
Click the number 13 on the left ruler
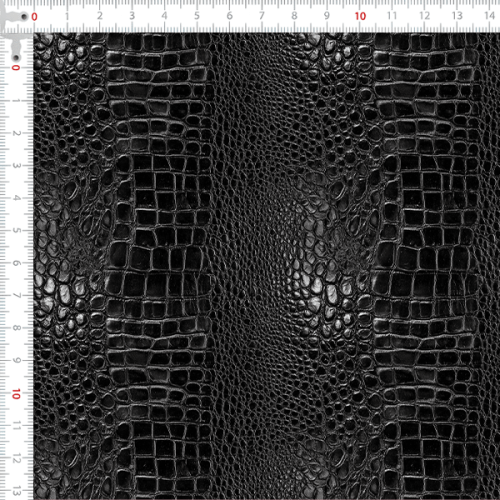pos(16,491)
